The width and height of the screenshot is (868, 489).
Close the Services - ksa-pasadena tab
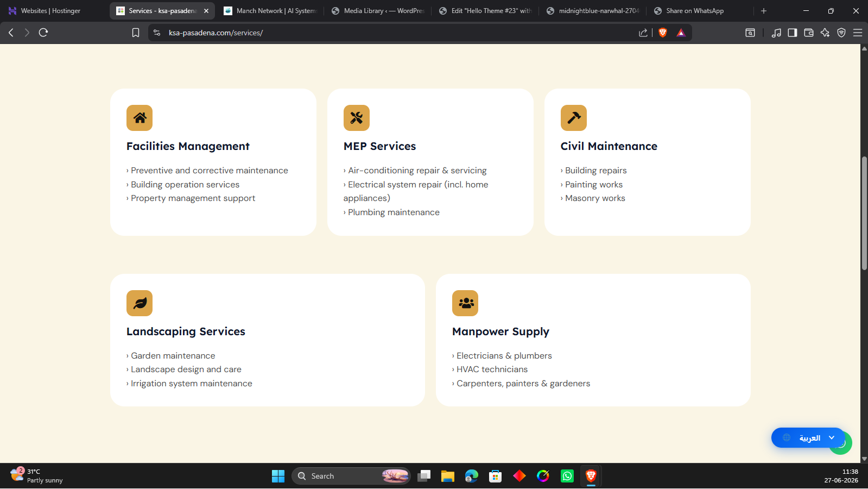coord(206,11)
